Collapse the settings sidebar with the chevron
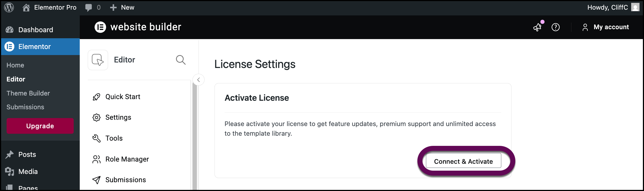The width and height of the screenshot is (644, 191). click(x=199, y=80)
